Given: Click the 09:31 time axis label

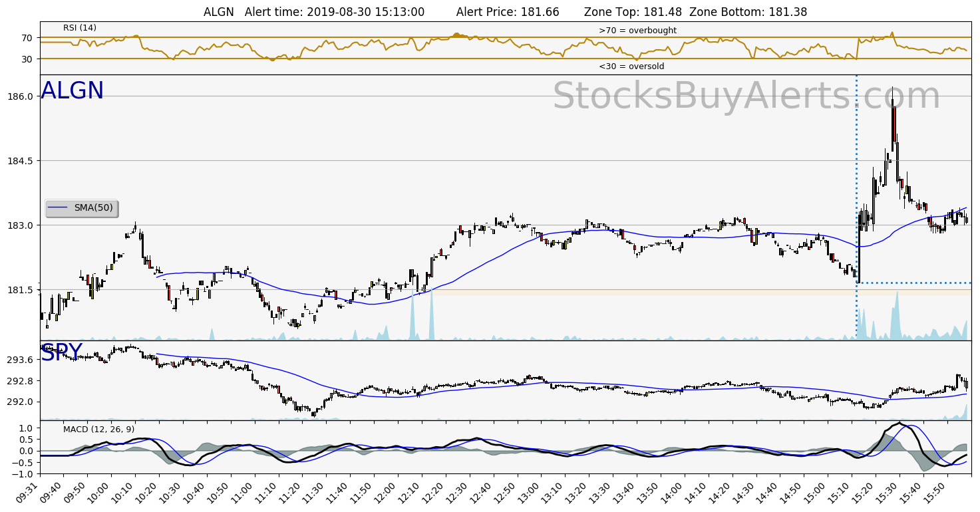Looking at the screenshot, I should [x=29, y=491].
